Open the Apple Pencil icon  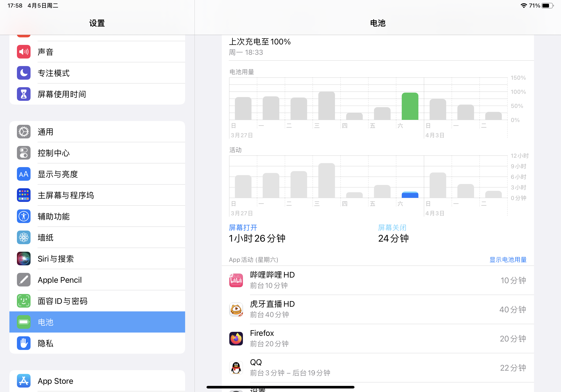coord(24,280)
